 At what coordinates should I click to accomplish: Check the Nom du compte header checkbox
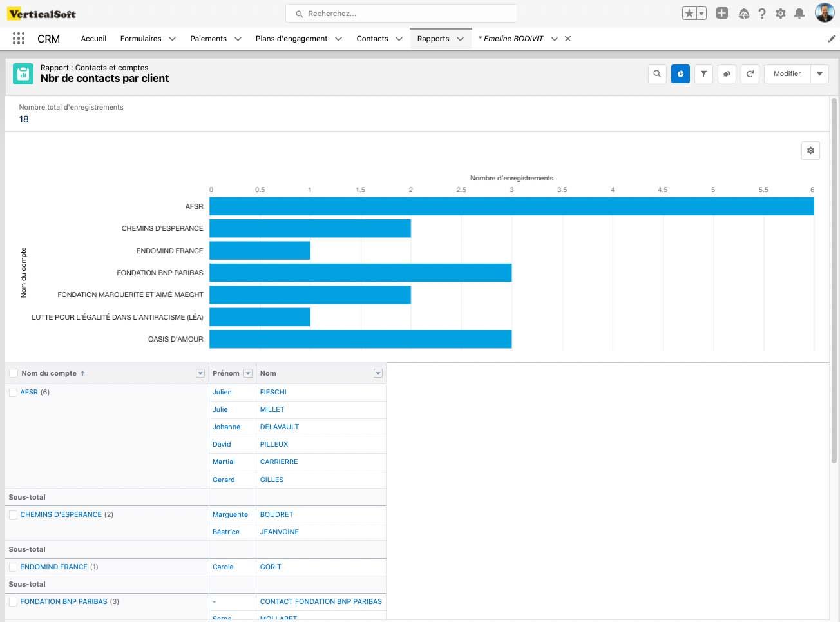[x=14, y=374]
